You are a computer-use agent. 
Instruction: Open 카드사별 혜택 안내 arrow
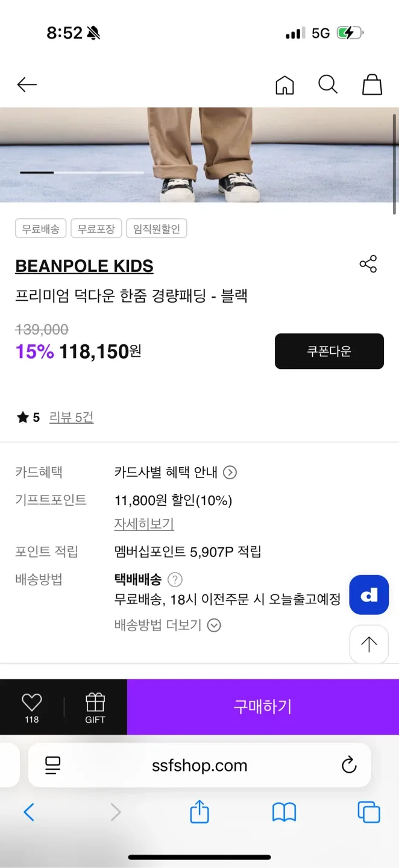click(230, 473)
